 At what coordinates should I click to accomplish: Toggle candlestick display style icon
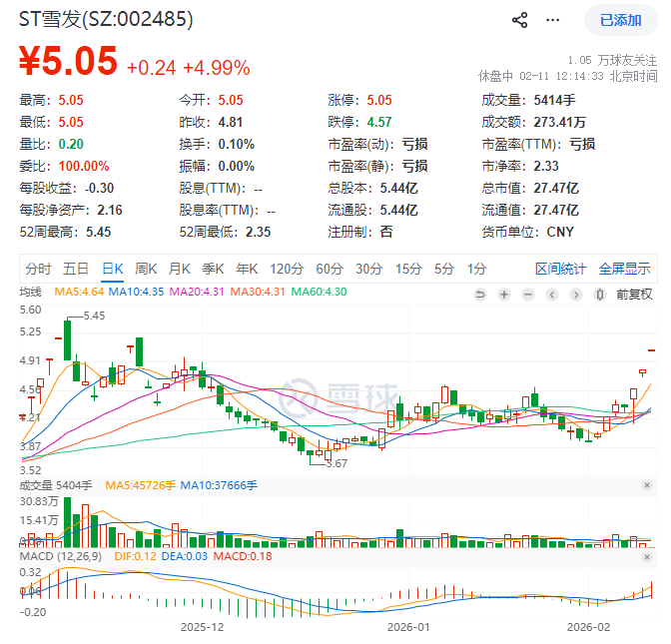pos(599,294)
